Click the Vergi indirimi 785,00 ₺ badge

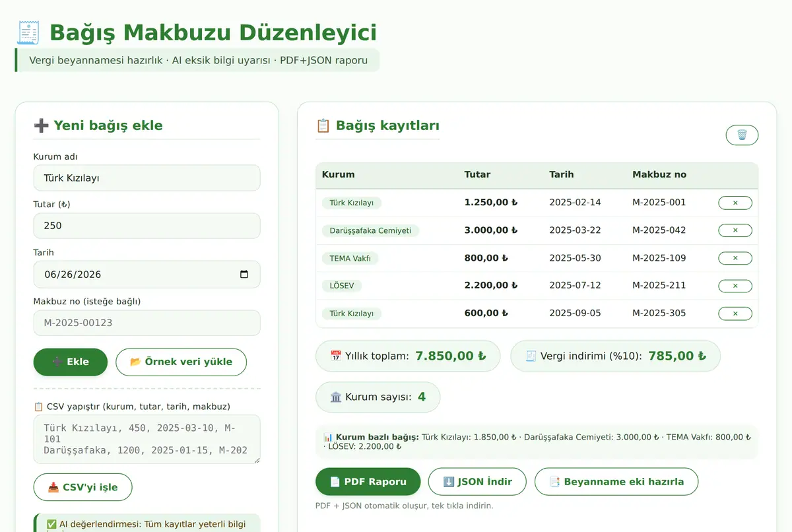[x=615, y=356]
